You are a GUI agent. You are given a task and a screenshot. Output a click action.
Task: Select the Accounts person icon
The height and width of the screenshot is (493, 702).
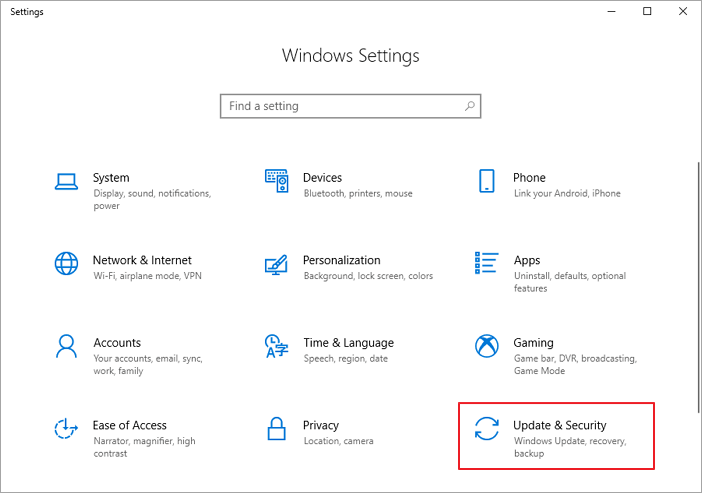point(66,346)
